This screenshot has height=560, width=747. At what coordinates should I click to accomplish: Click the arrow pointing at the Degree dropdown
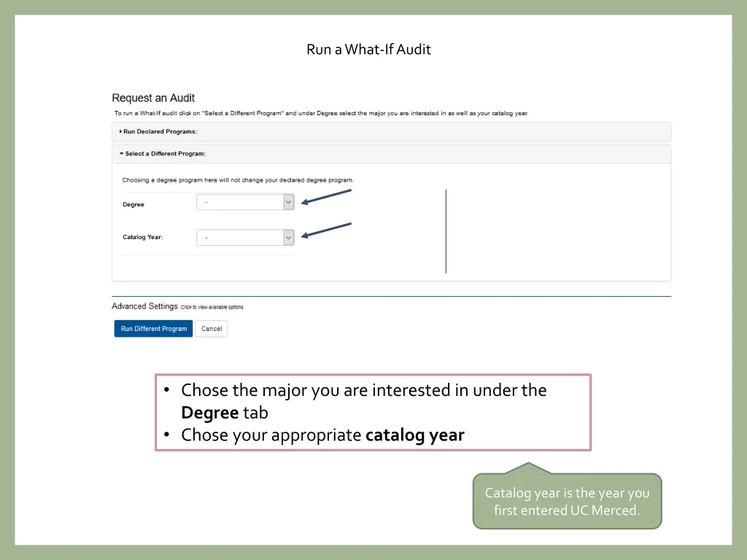(327, 197)
